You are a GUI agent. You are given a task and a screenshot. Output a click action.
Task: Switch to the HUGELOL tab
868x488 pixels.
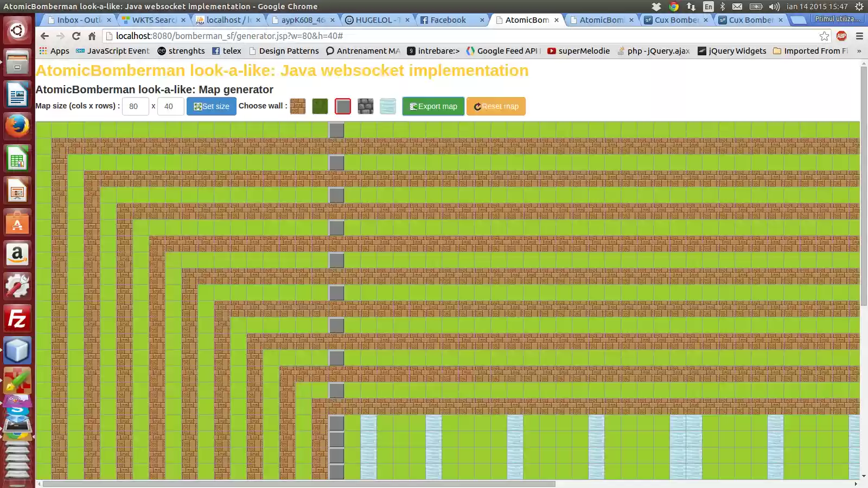(374, 20)
